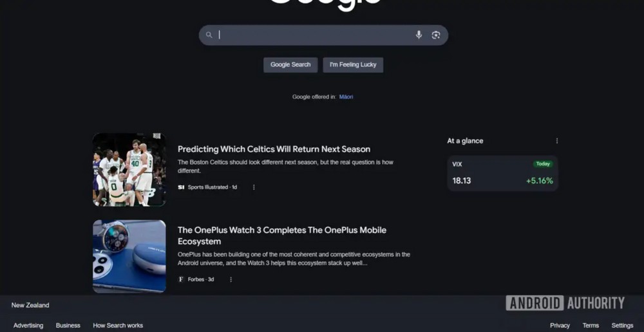644x332 pixels.
Task: Click the microphone voice search icon
Action: point(419,35)
